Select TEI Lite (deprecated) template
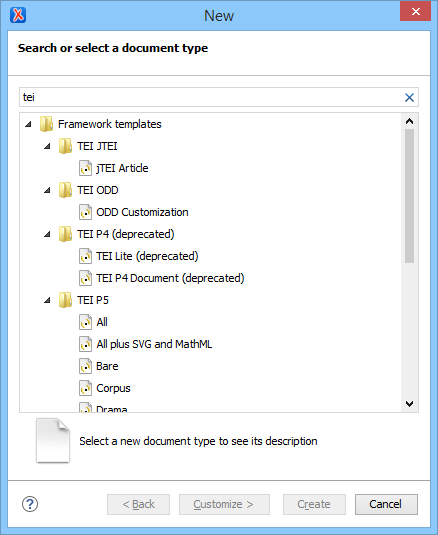Viewport: 438px width, 535px height. pos(147,256)
